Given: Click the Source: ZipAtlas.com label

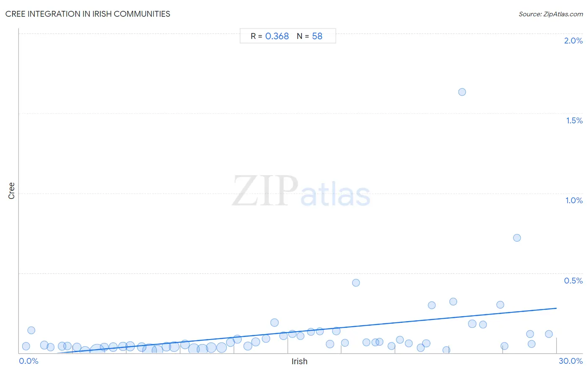Looking at the screenshot, I should (x=551, y=14).
